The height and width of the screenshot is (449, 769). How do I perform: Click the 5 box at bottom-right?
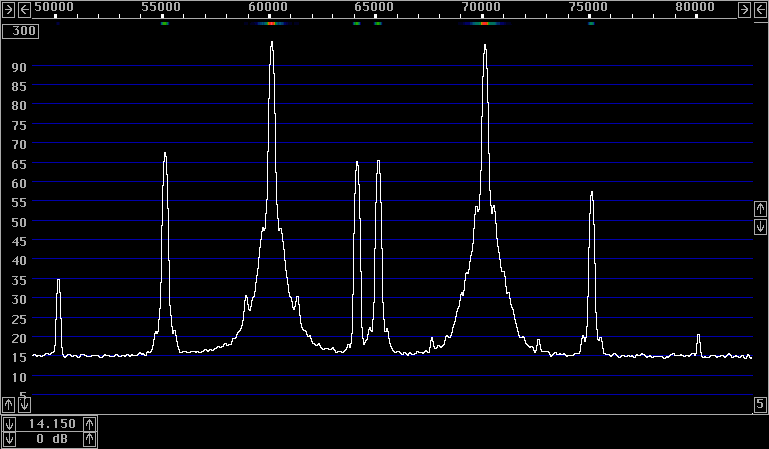click(x=760, y=404)
